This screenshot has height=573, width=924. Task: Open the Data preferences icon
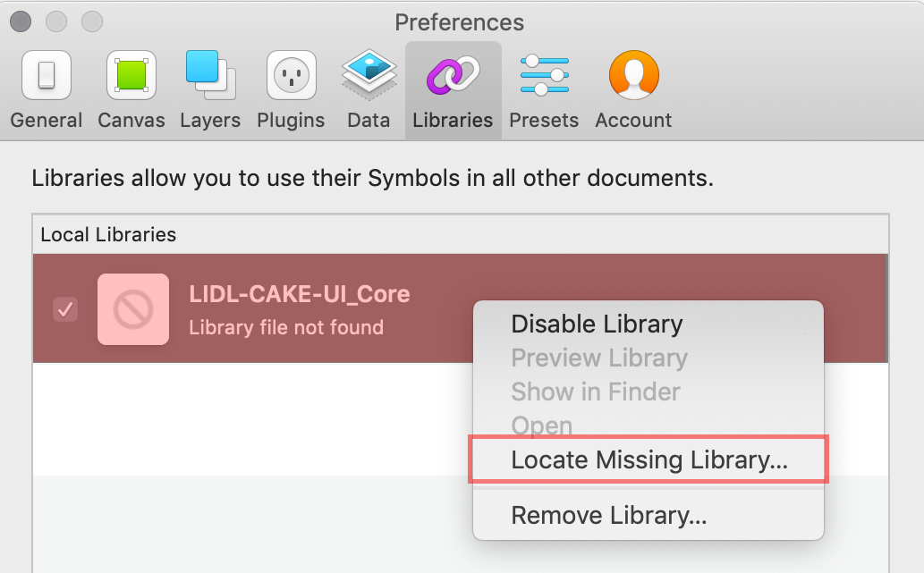pyautogui.click(x=369, y=75)
